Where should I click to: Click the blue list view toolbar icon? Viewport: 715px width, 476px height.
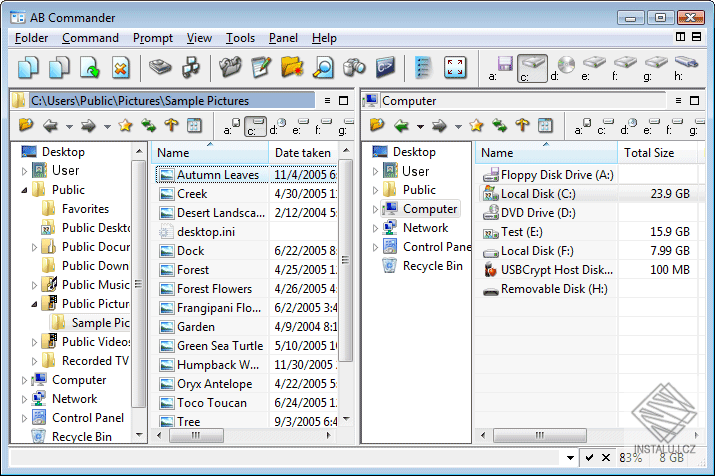tap(423, 67)
